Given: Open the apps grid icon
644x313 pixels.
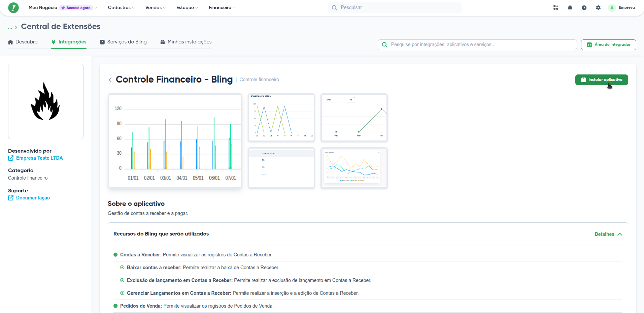Looking at the screenshot, I should click(x=556, y=7).
